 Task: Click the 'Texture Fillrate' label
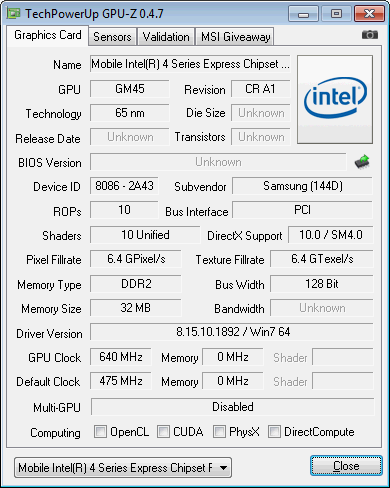click(230, 260)
